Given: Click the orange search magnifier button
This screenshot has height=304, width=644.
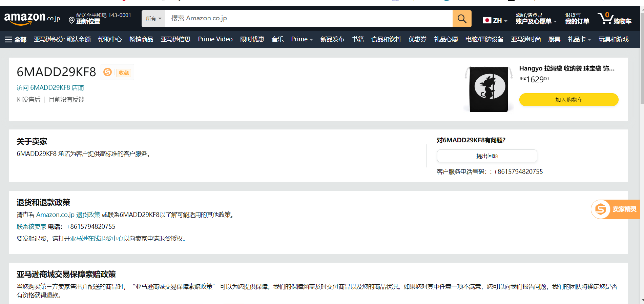Looking at the screenshot, I should point(462,19).
